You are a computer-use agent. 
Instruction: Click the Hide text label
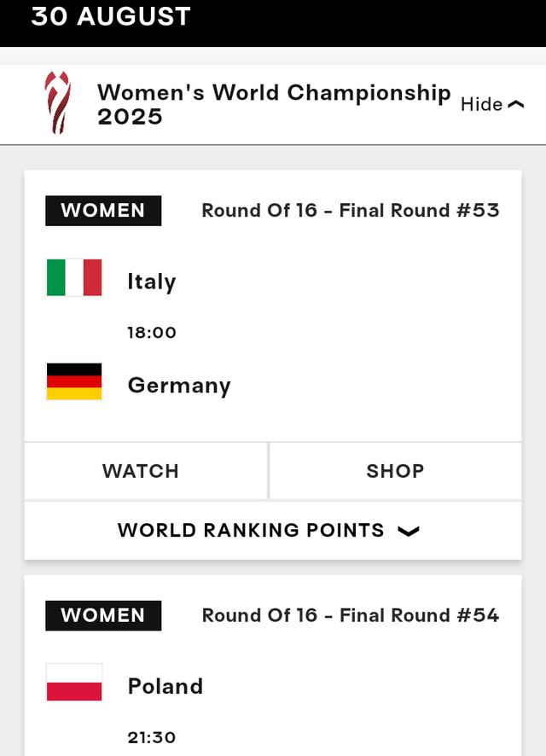[x=481, y=104]
